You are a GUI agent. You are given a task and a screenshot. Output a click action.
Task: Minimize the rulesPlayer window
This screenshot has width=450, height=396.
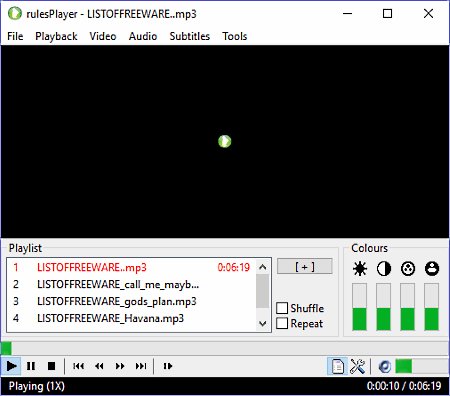[347, 14]
